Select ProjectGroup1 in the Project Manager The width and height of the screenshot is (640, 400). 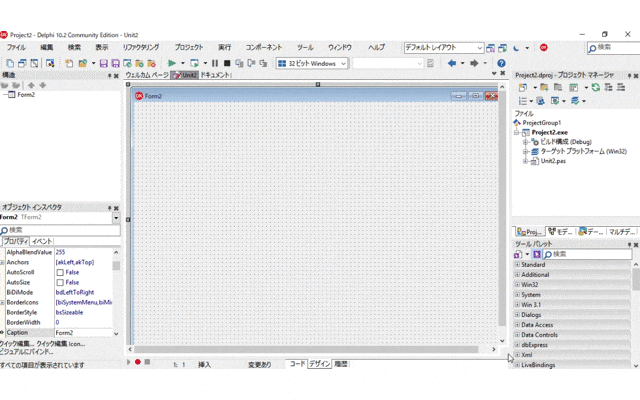point(542,123)
